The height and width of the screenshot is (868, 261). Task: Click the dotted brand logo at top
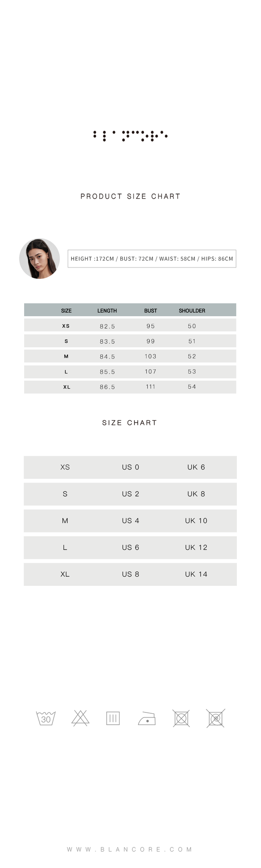tap(130, 136)
